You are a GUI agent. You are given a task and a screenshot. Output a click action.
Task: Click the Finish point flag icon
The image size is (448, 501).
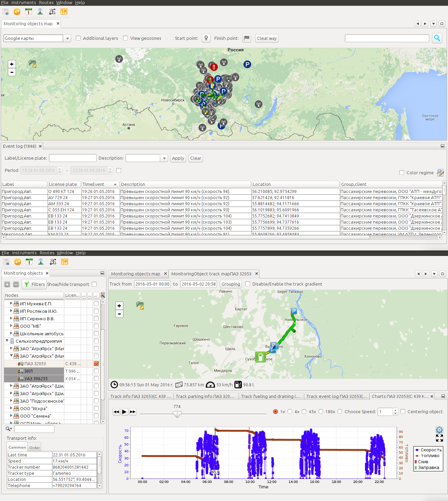point(247,38)
